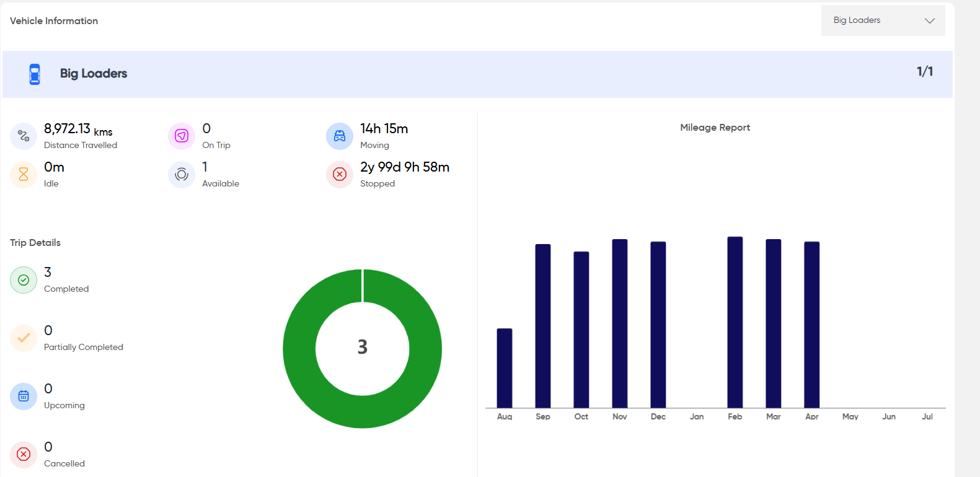Click the Partially Completed orange tick icon
This screenshot has width=980, height=477.
point(24,338)
